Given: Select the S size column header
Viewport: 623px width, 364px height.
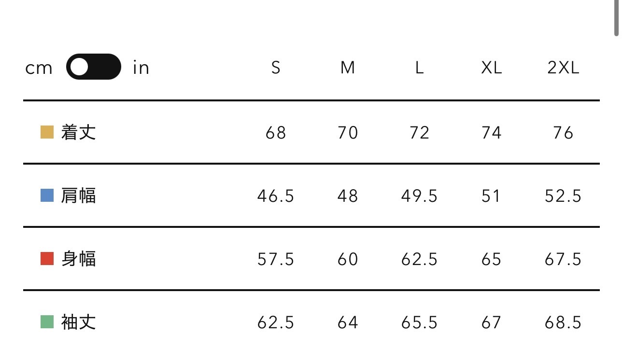Looking at the screenshot, I should 276,68.
